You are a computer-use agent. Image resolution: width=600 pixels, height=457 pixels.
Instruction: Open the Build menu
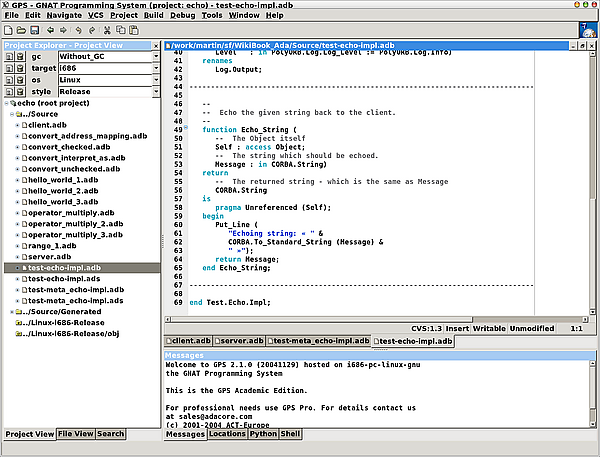coord(153,15)
